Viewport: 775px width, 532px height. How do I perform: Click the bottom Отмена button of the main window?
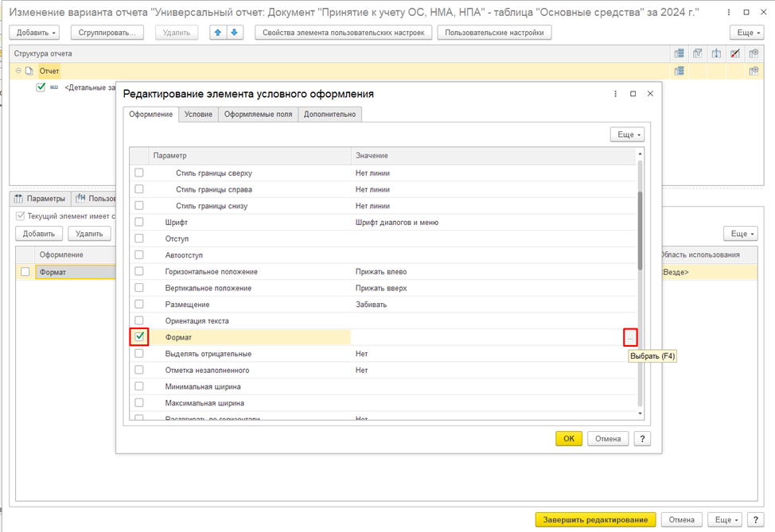point(682,519)
